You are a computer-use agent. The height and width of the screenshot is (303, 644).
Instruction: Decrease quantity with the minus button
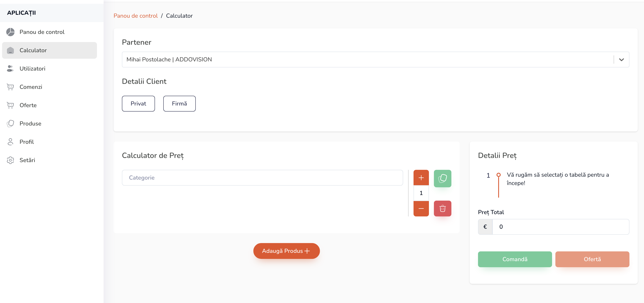pyautogui.click(x=421, y=209)
